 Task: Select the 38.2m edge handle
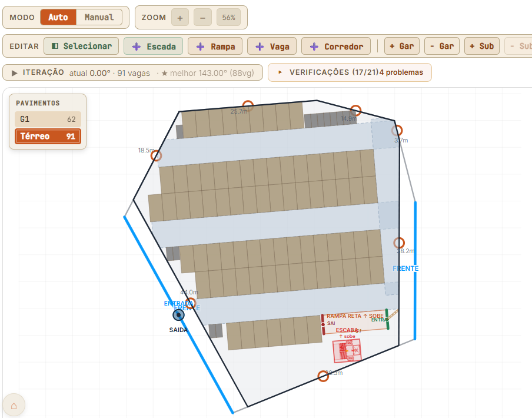tap(399, 243)
